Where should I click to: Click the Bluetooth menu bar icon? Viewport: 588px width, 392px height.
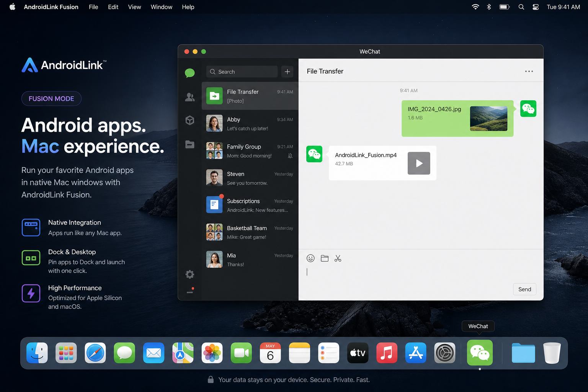489,7
